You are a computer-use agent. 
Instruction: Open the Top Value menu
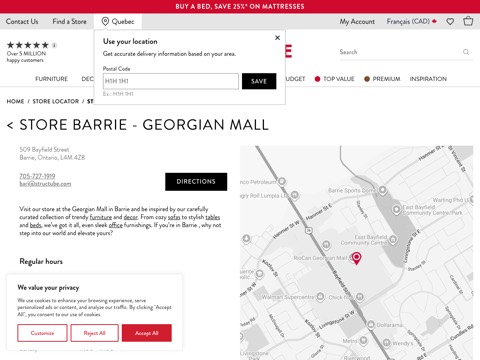[334, 79]
